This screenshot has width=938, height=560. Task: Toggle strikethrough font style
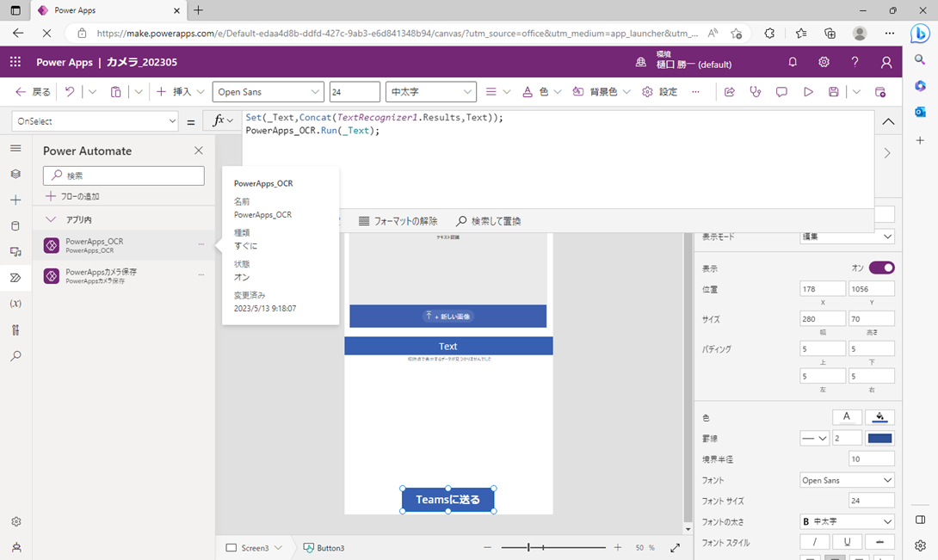(x=879, y=541)
